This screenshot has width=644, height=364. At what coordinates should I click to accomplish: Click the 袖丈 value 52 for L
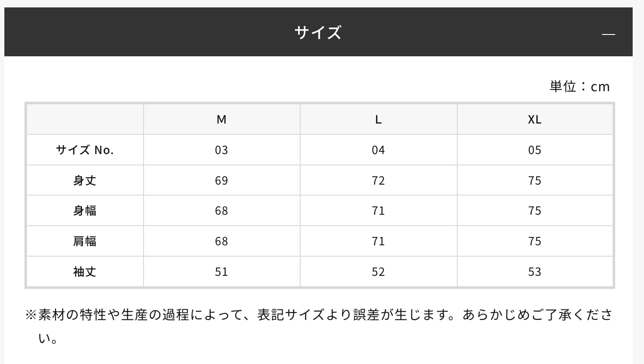pyautogui.click(x=378, y=272)
